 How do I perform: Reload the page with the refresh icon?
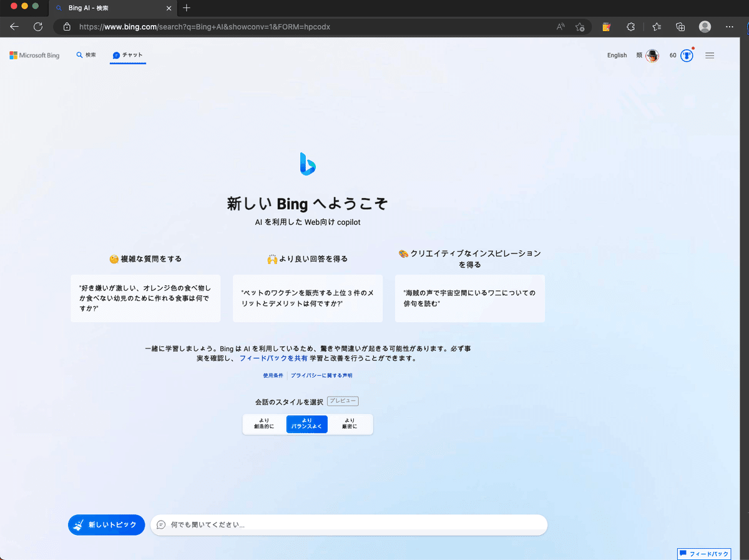(38, 27)
